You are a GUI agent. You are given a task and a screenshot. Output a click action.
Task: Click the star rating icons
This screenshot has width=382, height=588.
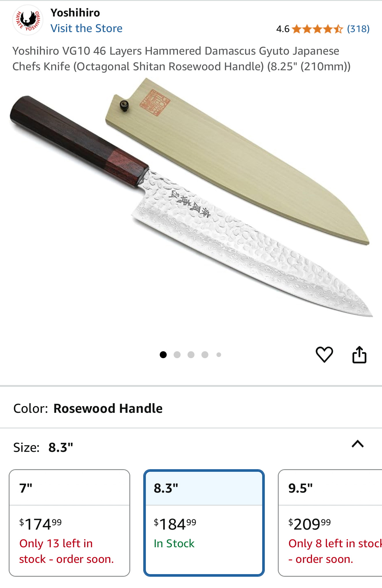(317, 29)
